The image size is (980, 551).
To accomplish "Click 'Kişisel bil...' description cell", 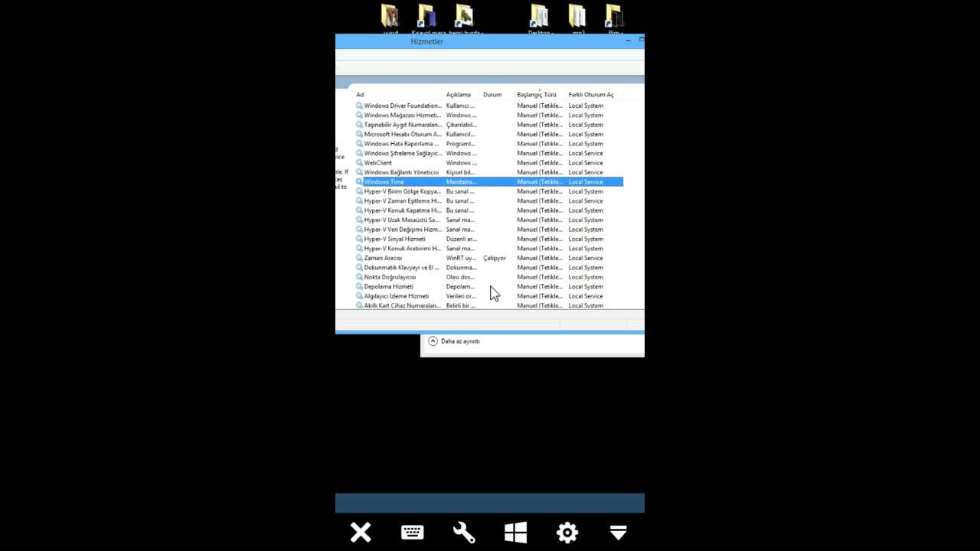I will click(460, 172).
